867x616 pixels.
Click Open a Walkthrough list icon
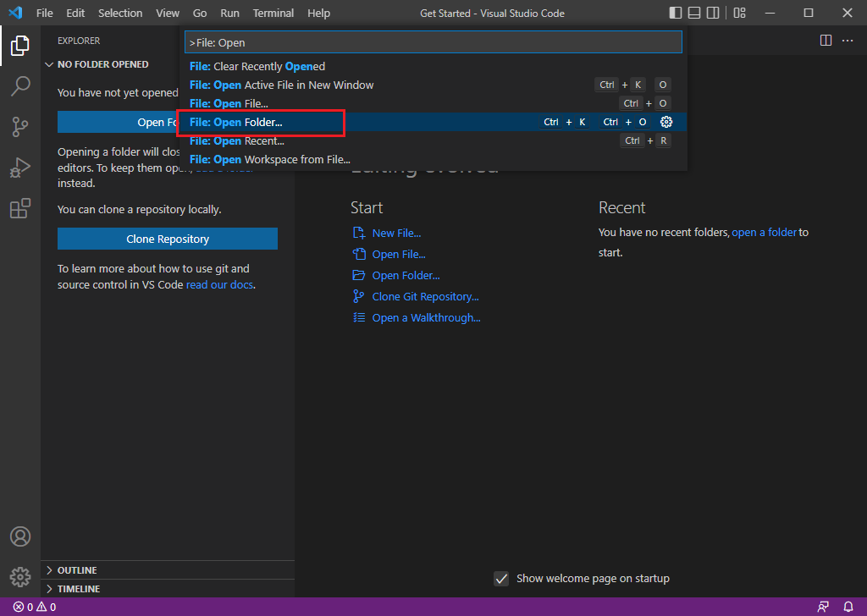coord(359,317)
